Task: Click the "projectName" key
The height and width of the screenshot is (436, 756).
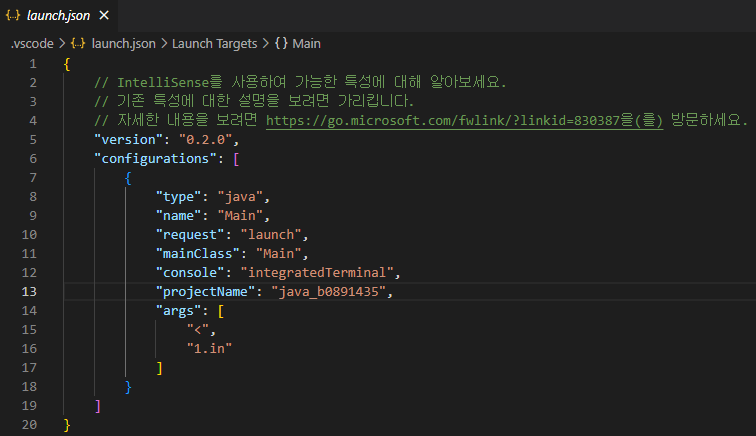Action: pos(205,291)
